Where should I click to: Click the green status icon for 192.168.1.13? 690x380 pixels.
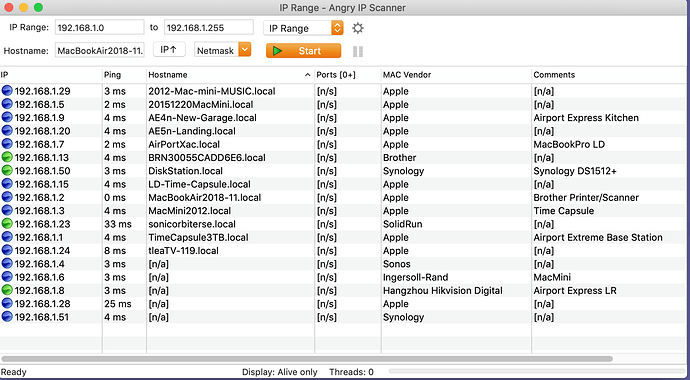tap(7, 157)
